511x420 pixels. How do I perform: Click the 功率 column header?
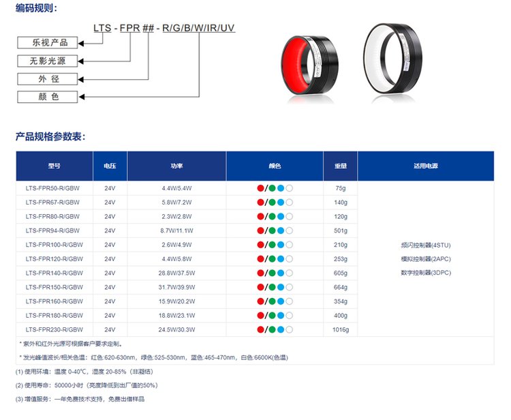click(176, 166)
